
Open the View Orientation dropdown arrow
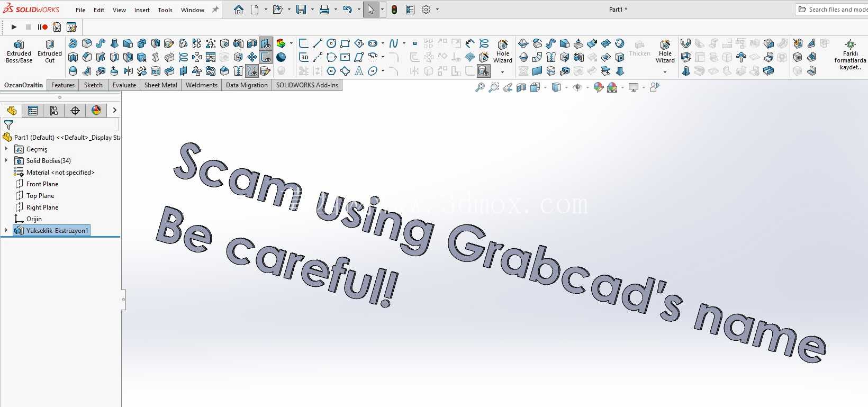(x=546, y=87)
